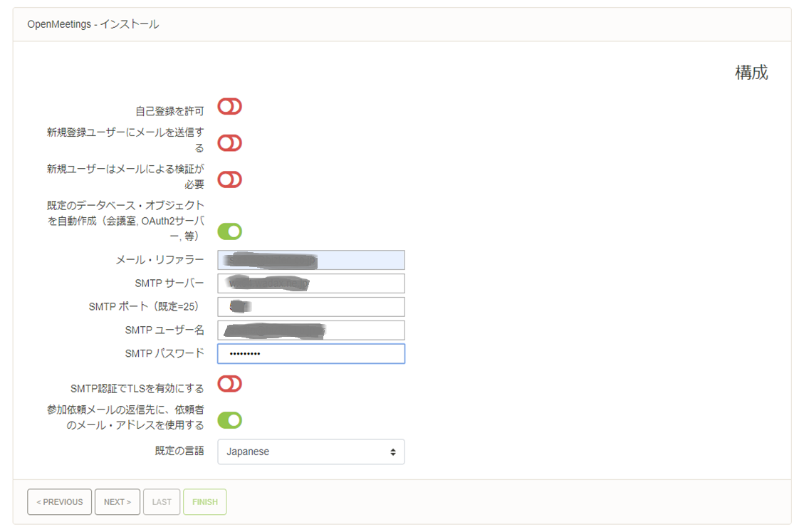Toggle the 自己登録を許可 switch
The height and width of the screenshot is (532, 804).
point(229,107)
